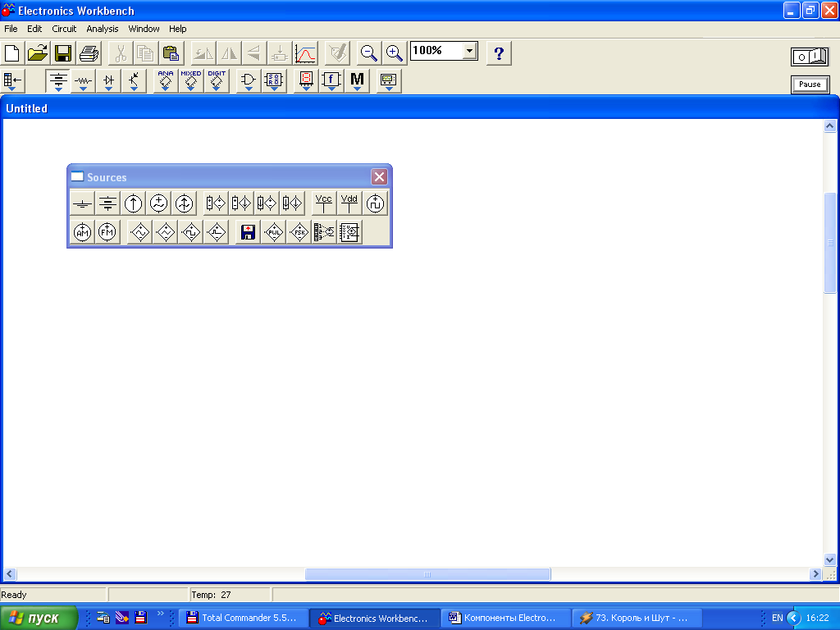The image size is (840, 630).
Task: Pick the floppy-disk file source in Sources palette
Action: click(x=248, y=232)
